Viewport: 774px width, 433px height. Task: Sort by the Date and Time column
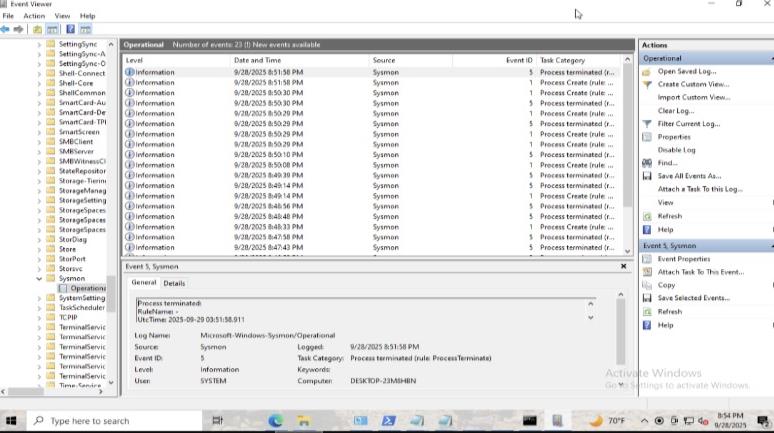(299, 60)
